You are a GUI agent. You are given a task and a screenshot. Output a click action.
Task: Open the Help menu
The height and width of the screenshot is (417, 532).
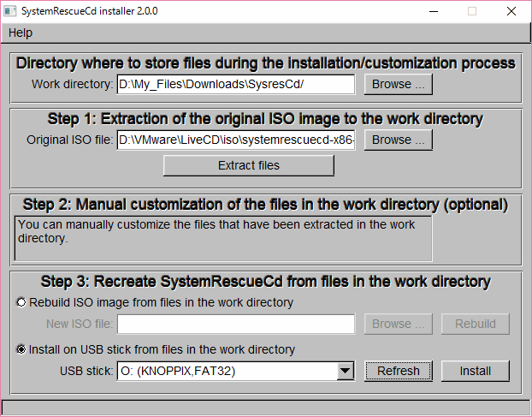pyautogui.click(x=21, y=33)
